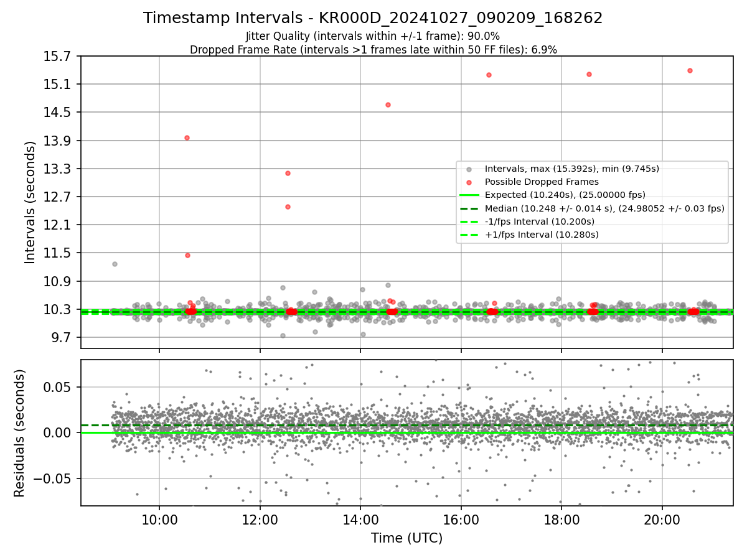
Task: Click the 16:00 time tick label
Action: 461,520
